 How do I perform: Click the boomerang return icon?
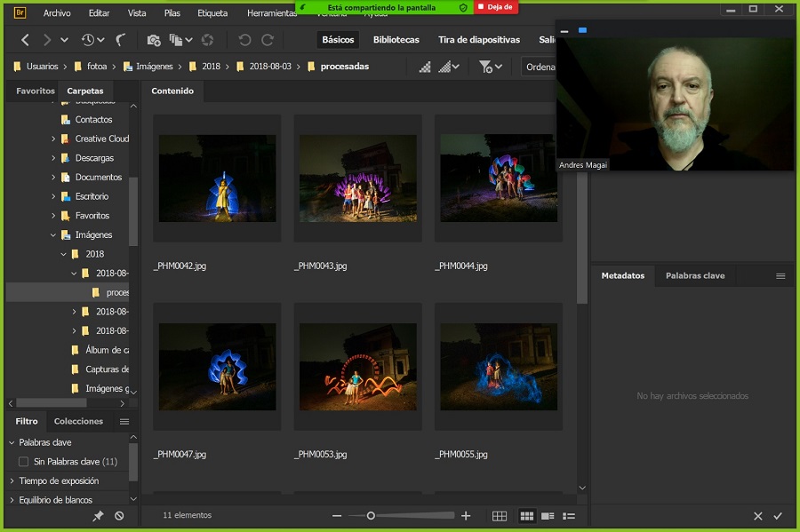120,40
